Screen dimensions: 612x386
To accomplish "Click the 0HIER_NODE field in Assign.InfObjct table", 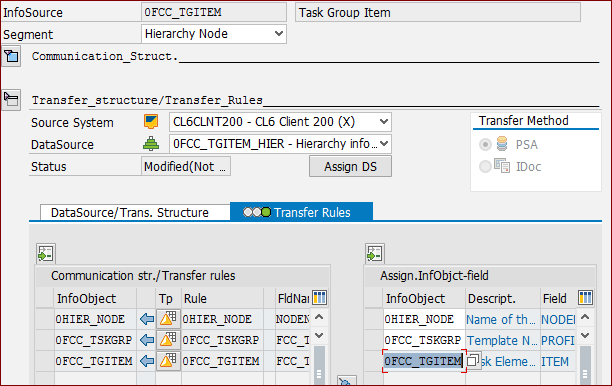I will 424,319.
